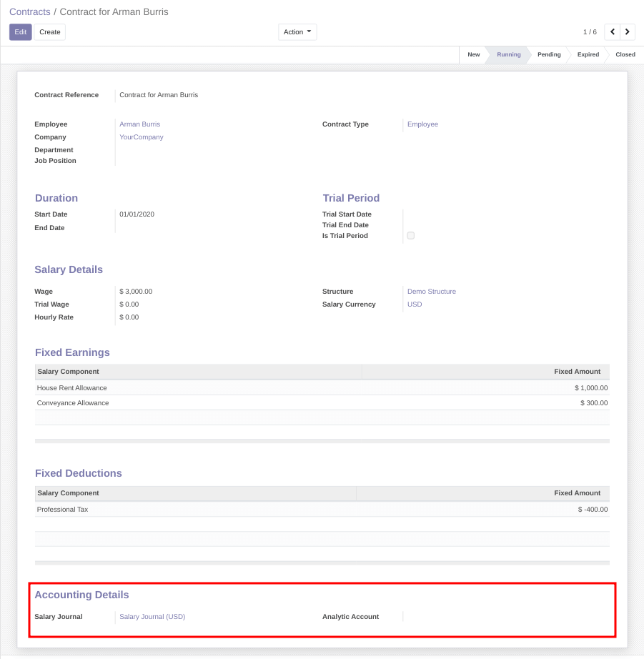Open the Action dropdown menu
644x659 pixels.
tap(297, 31)
